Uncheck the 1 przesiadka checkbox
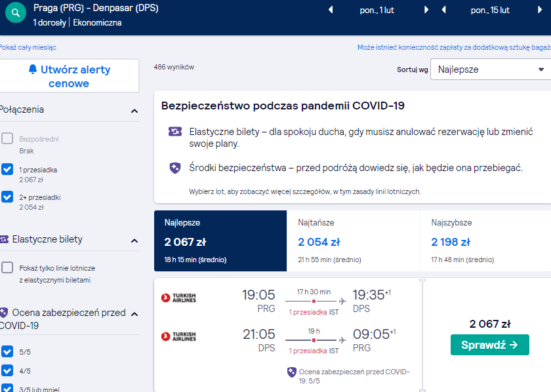The width and height of the screenshot is (551, 392). click(7, 169)
